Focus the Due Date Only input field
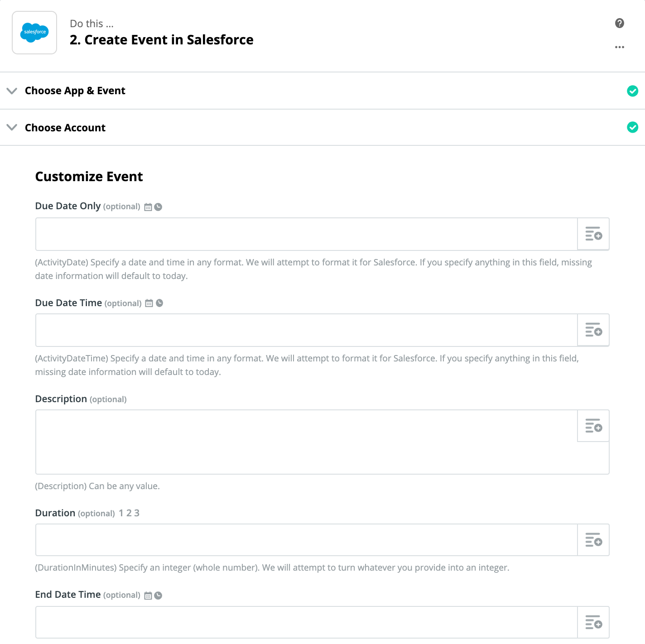The height and width of the screenshot is (644, 645). 306,234
